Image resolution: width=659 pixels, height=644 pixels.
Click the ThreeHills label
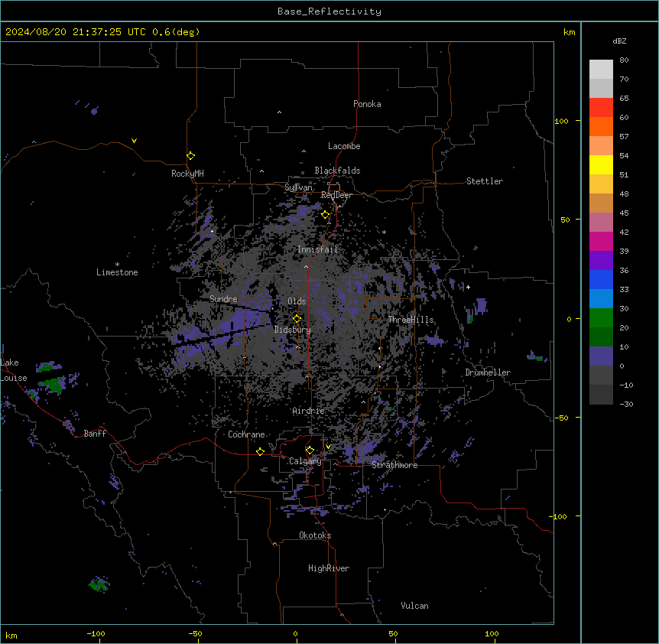pos(411,320)
